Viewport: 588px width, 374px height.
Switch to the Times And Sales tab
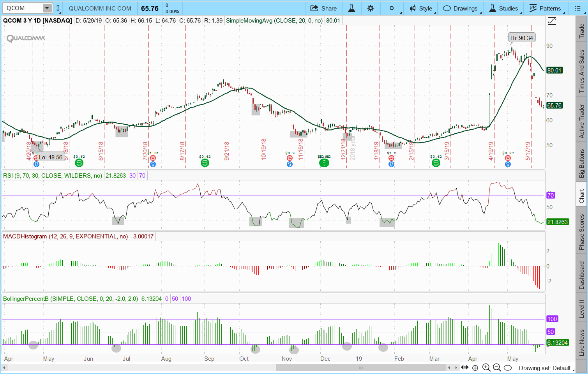581,71
